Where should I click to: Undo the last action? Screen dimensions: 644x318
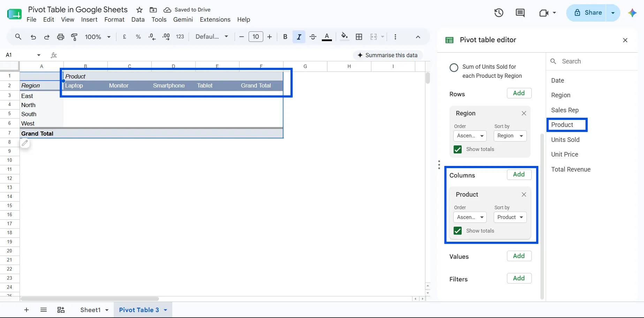pyautogui.click(x=33, y=37)
